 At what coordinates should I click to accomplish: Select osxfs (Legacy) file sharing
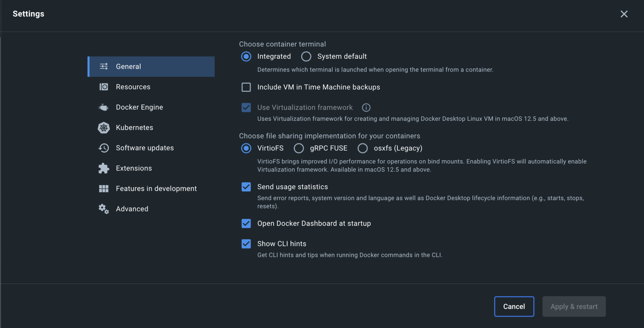(x=363, y=148)
